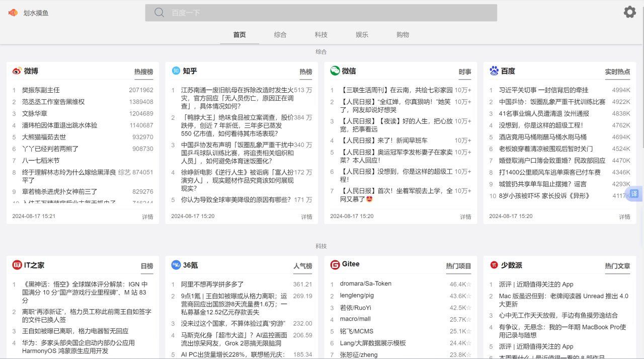The height and width of the screenshot is (359, 644).
Task: Open 微博 topic 樊振东副主任
Action: click(x=41, y=90)
